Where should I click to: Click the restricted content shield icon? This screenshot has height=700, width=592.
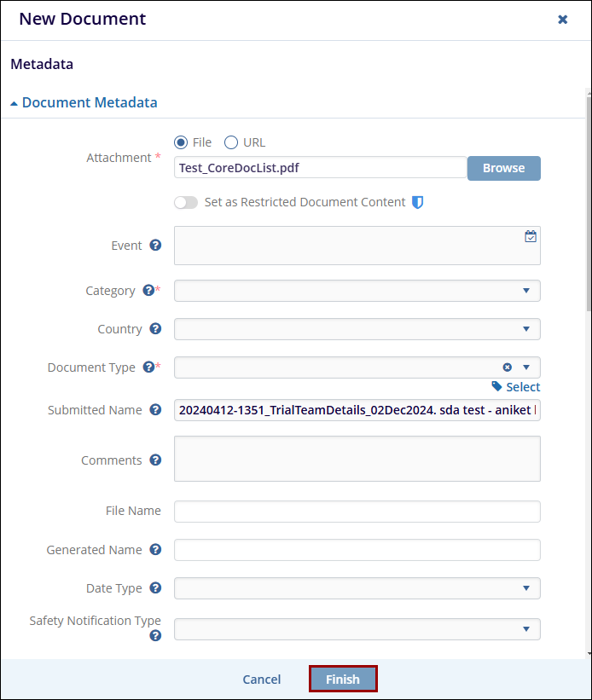click(417, 203)
